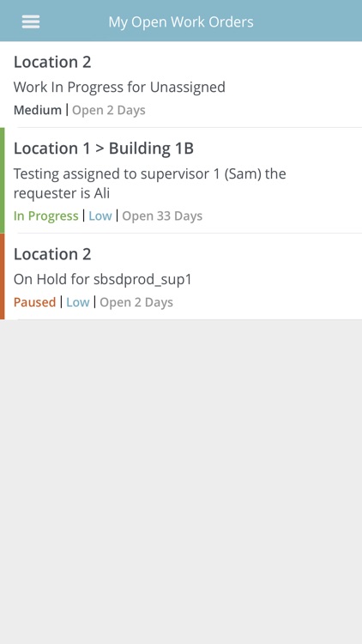362x644 pixels.
Task: Tap the Open 2 Days label under Medium
Action: point(109,110)
